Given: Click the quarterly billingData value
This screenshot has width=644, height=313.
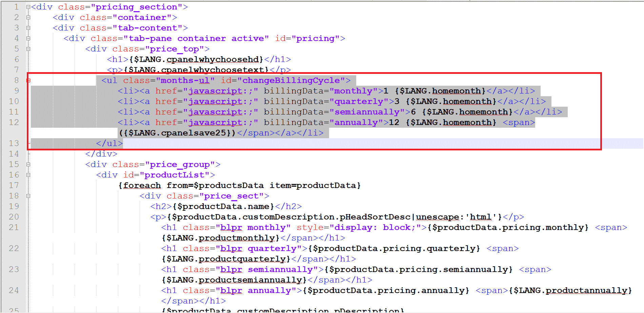Looking at the screenshot, I should pyautogui.click(x=359, y=101).
